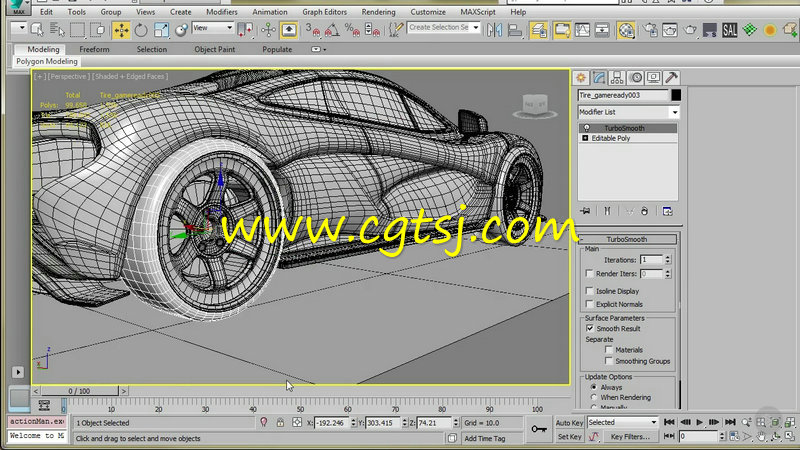The width and height of the screenshot is (800, 450).
Task: Check Separate by Materials
Action: click(x=609, y=349)
